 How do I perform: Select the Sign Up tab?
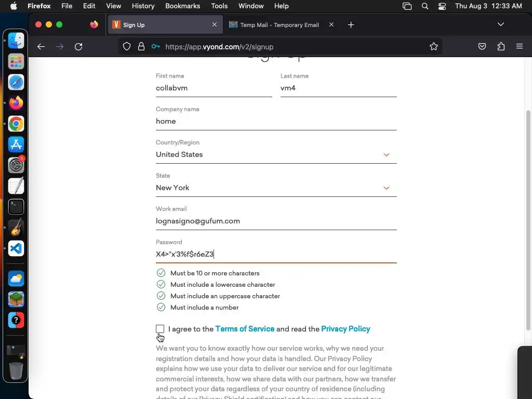coord(165,25)
